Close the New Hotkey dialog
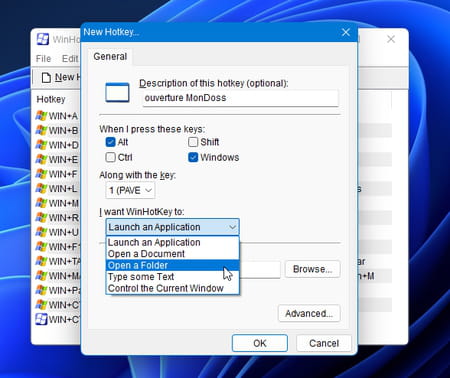The height and width of the screenshot is (378, 450). (x=346, y=32)
